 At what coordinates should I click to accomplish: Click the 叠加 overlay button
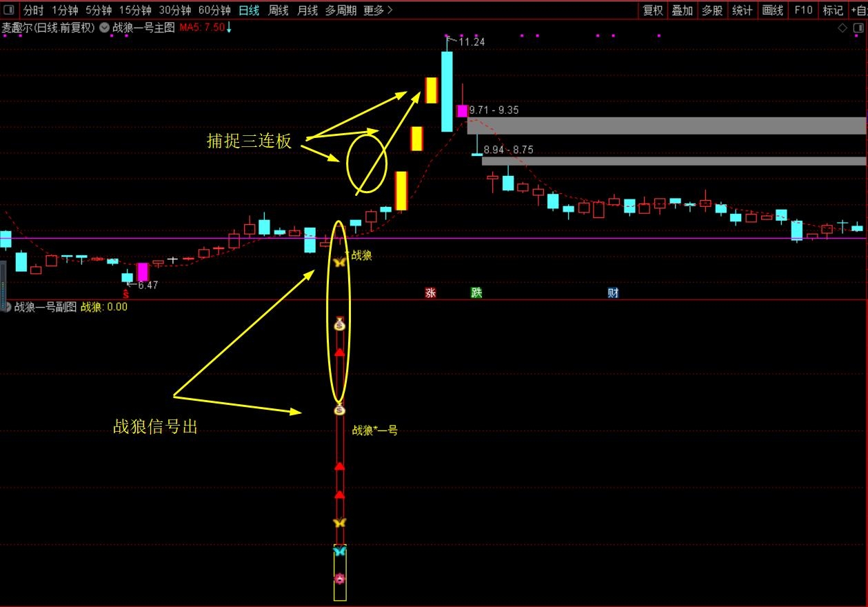pyautogui.click(x=683, y=10)
